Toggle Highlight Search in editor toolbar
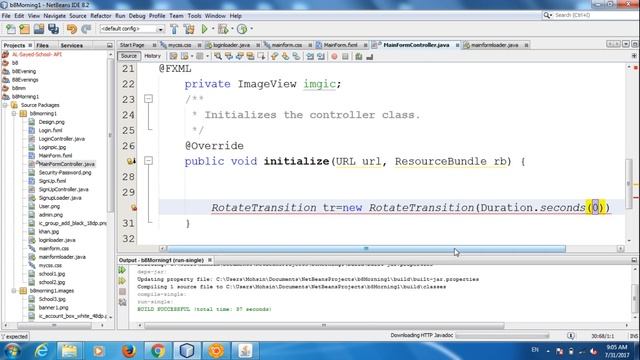640x360 pixels. click(x=250, y=56)
